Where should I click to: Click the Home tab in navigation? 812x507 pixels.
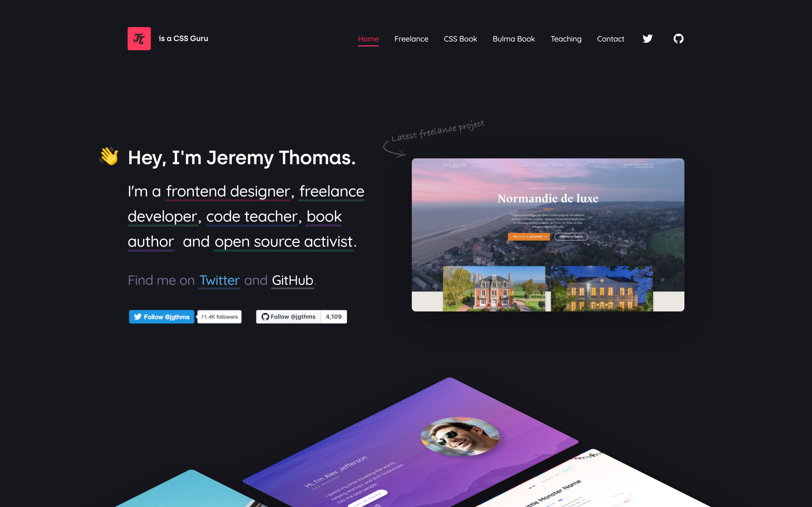pyautogui.click(x=368, y=38)
